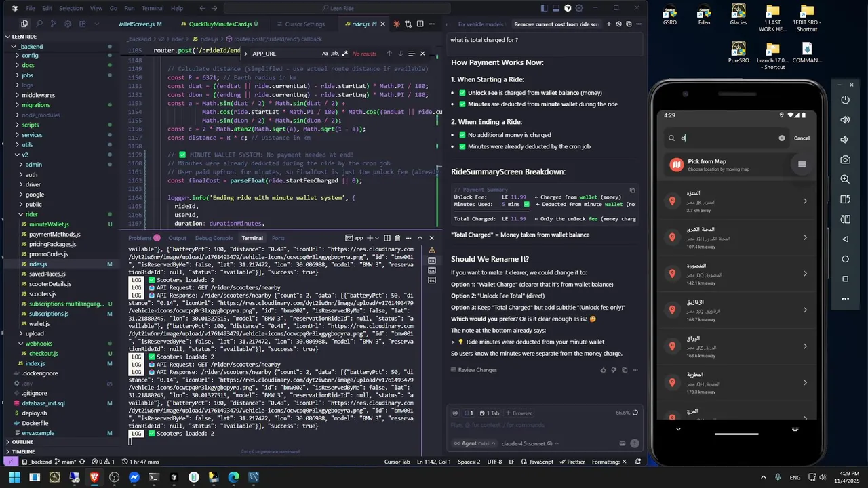This screenshot has width=868, height=488.
Task: Kill terminal with the trash icon
Action: click(x=397, y=238)
